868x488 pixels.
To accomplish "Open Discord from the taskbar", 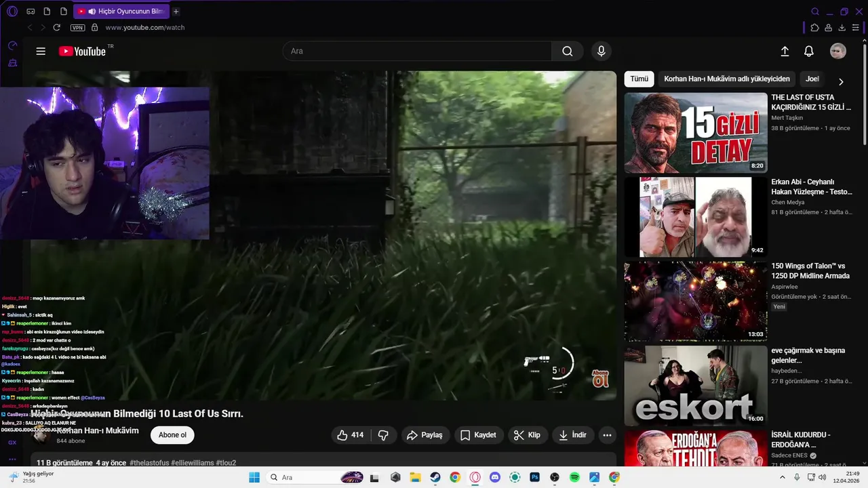I will click(495, 478).
